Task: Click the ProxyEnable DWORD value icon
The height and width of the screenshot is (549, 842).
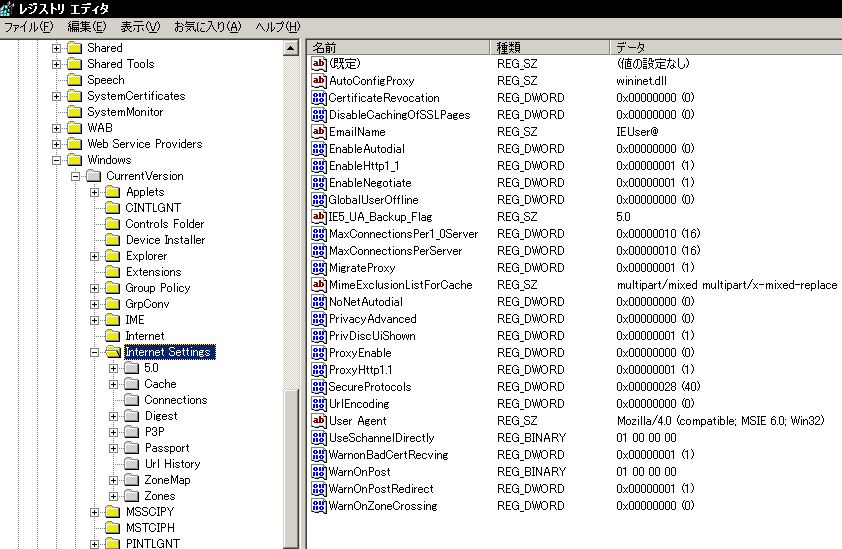Action: pos(319,353)
